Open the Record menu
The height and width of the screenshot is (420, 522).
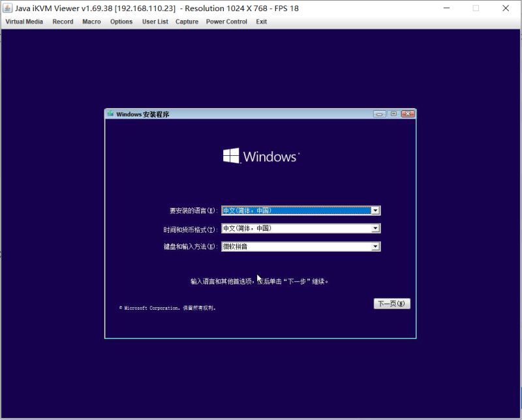[63, 22]
